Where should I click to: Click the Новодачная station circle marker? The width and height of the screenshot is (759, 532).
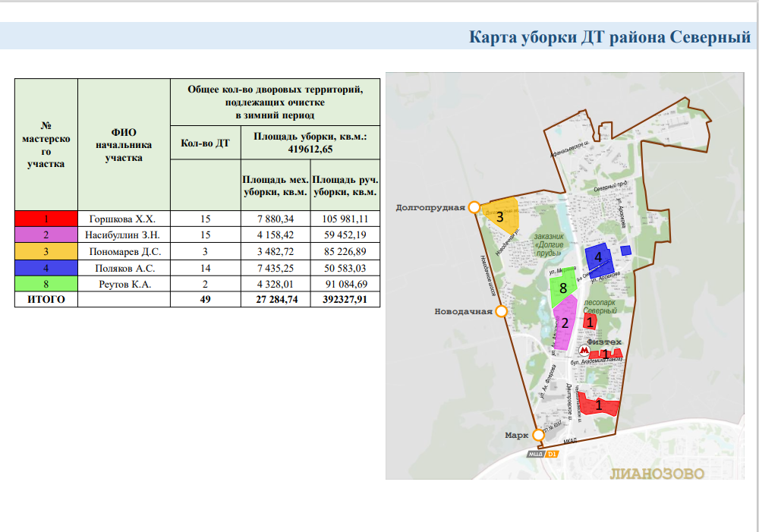click(502, 311)
